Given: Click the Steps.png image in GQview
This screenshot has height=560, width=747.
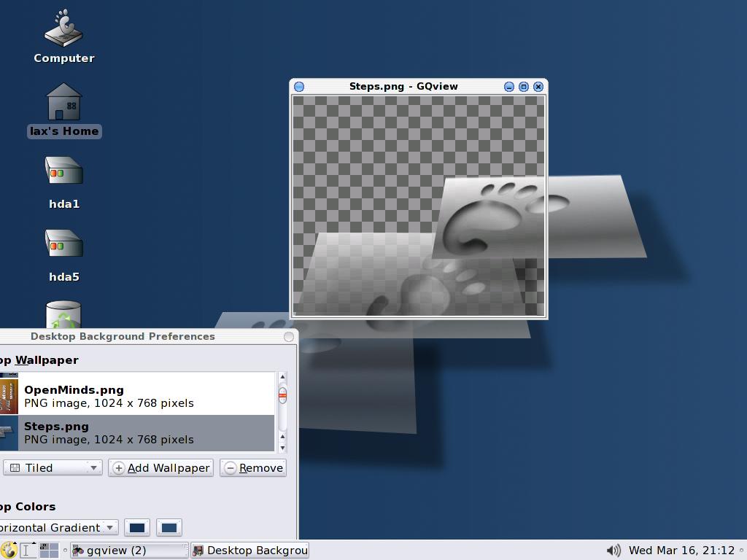Looking at the screenshot, I should pyautogui.click(x=419, y=206).
